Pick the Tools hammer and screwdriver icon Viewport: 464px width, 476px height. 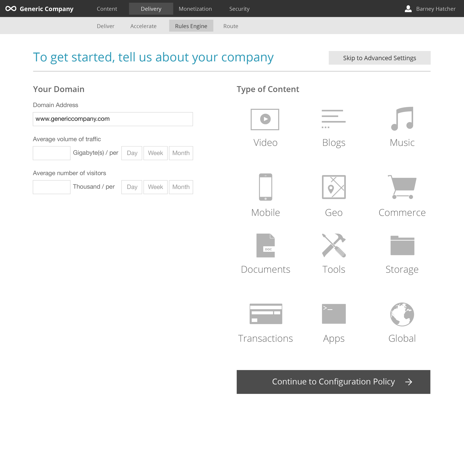pyautogui.click(x=334, y=245)
